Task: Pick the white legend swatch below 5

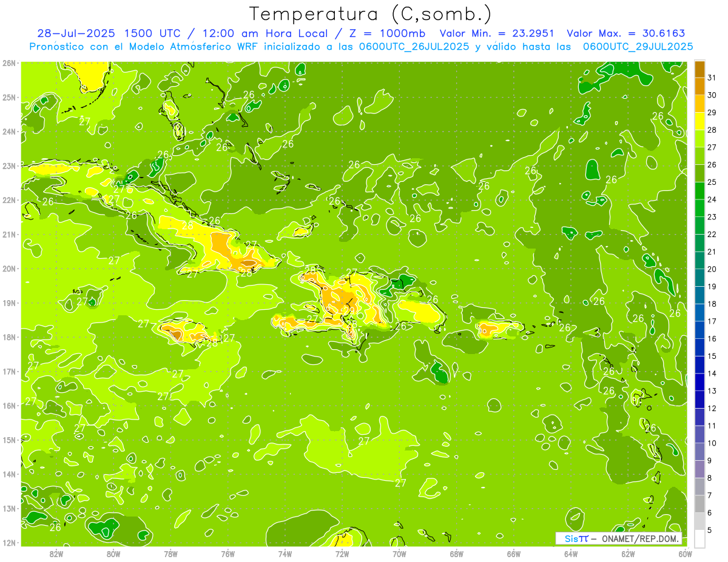Action: pyautogui.click(x=700, y=538)
